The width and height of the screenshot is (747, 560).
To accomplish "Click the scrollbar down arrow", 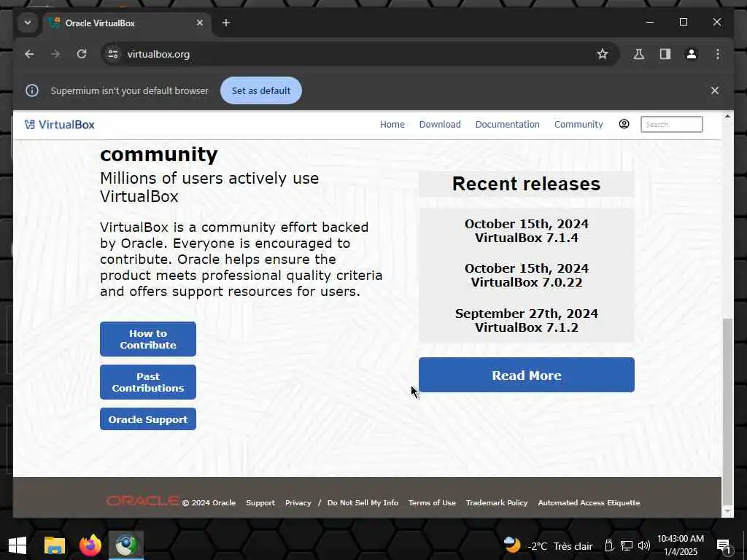I will [x=727, y=512].
